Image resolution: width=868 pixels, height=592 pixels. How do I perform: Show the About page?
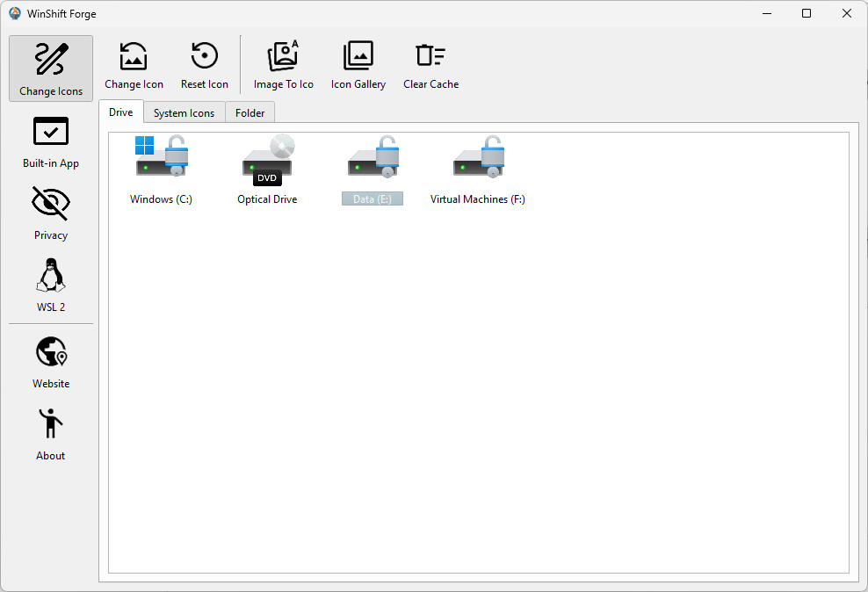click(x=51, y=434)
